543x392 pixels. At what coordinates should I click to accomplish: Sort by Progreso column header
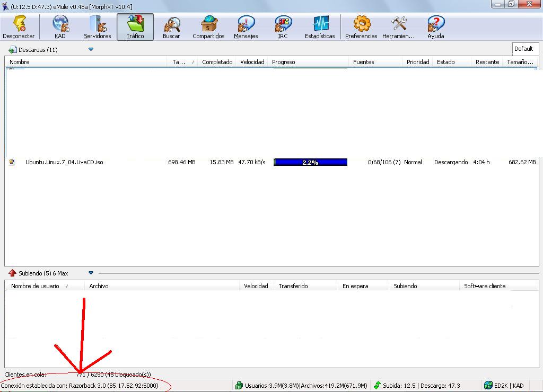(x=308, y=62)
